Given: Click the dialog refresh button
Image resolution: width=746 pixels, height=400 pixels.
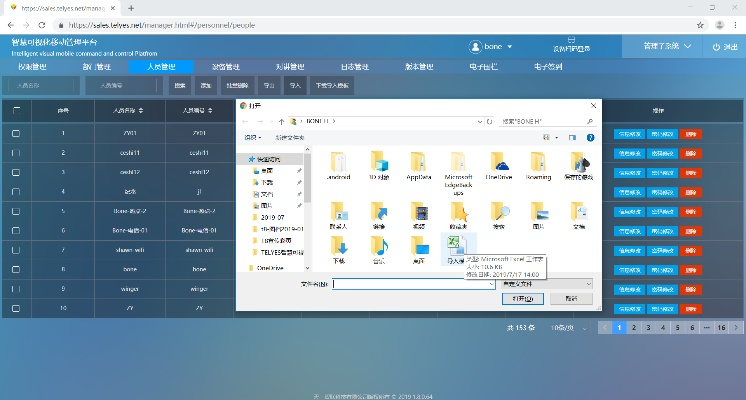Looking at the screenshot, I should [x=488, y=121].
